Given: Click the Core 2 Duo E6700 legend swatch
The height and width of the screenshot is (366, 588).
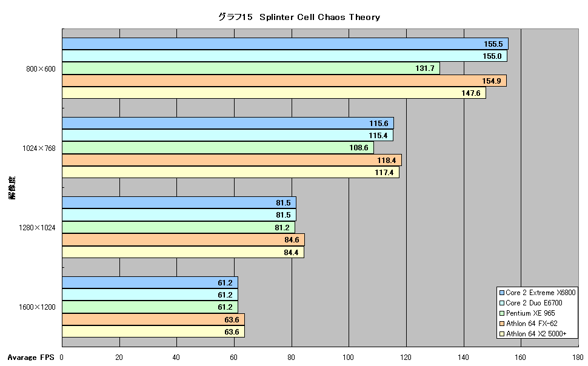Looking at the screenshot, I should tap(502, 303).
